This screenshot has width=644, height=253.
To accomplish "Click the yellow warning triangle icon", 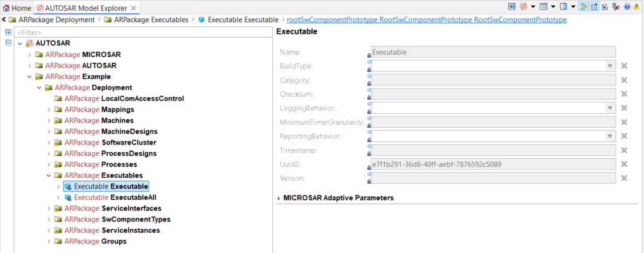I will pos(637,7).
